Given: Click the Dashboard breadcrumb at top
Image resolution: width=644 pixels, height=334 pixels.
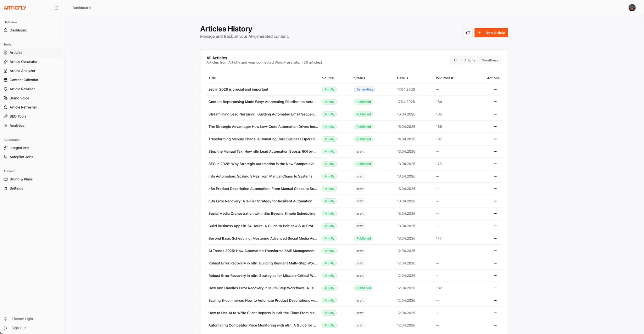Looking at the screenshot, I should [x=81, y=8].
